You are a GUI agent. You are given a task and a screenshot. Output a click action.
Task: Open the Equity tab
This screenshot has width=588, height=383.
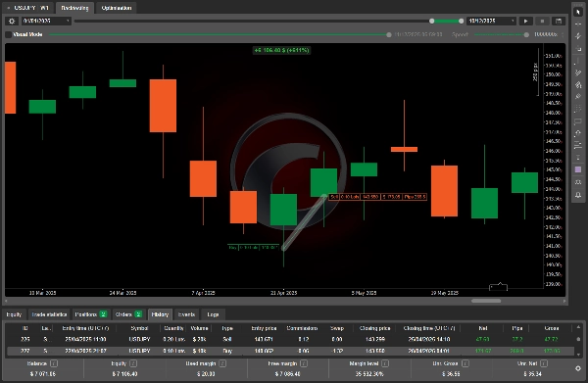coord(15,314)
